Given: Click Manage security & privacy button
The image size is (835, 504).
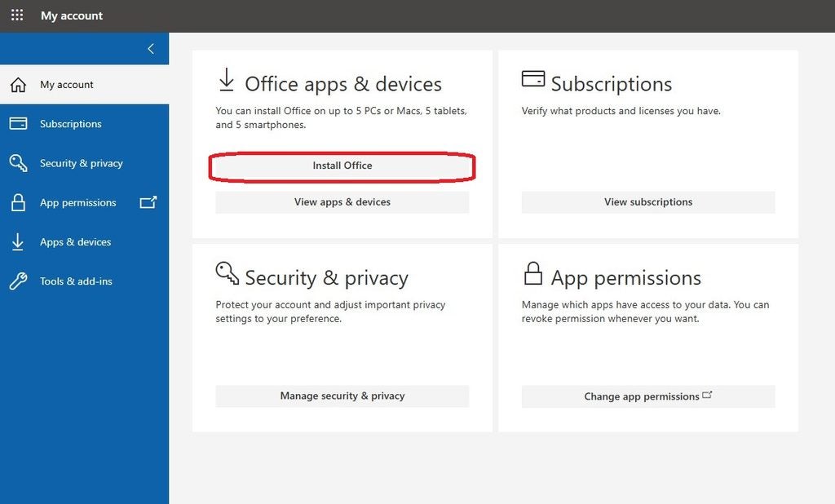Looking at the screenshot, I should pyautogui.click(x=342, y=396).
